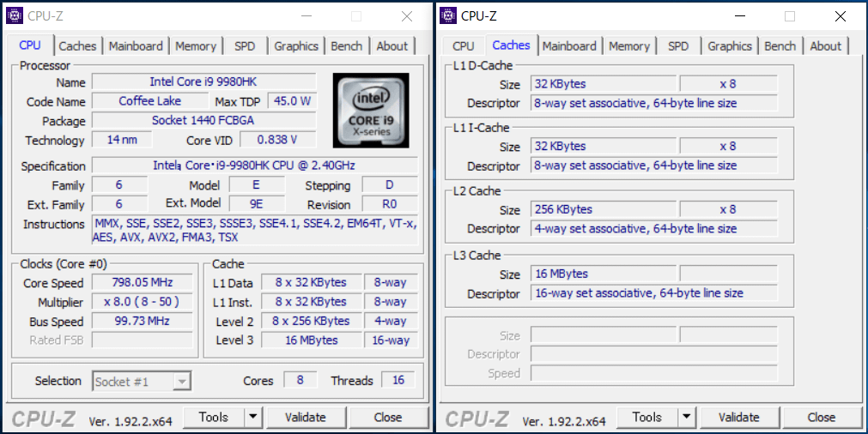Open About tab in left CPU-Z window
Viewport: 868px width, 434px height.
pos(392,46)
